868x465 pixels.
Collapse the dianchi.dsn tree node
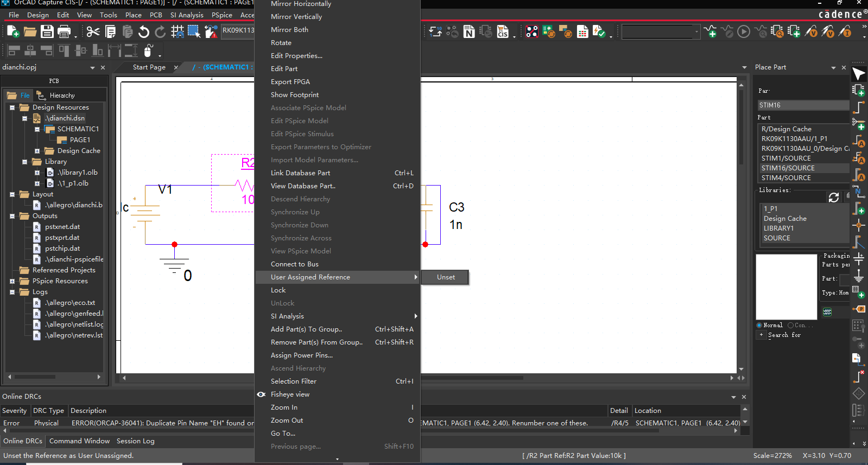pyautogui.click(x=24, y=118)
